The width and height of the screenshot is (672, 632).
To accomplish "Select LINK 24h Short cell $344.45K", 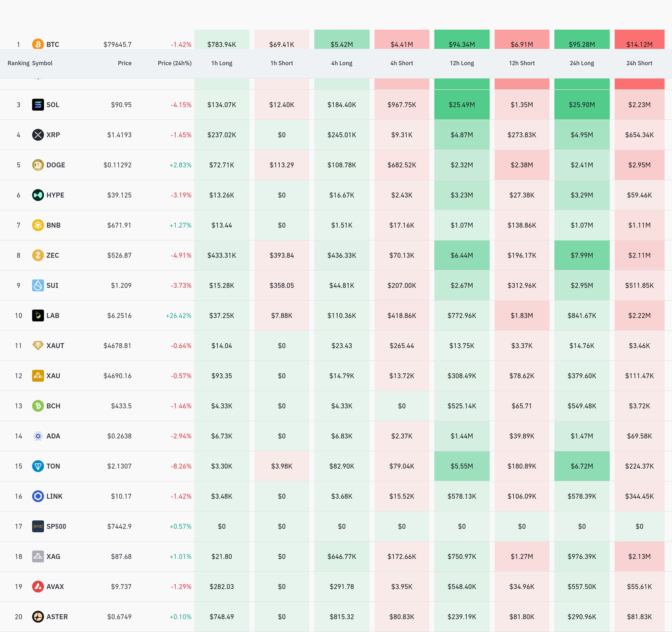I will tap(639, 496).
